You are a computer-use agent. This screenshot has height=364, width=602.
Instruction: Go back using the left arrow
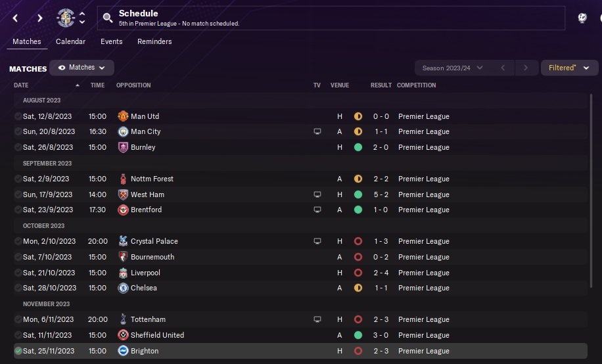click(16, 18)
